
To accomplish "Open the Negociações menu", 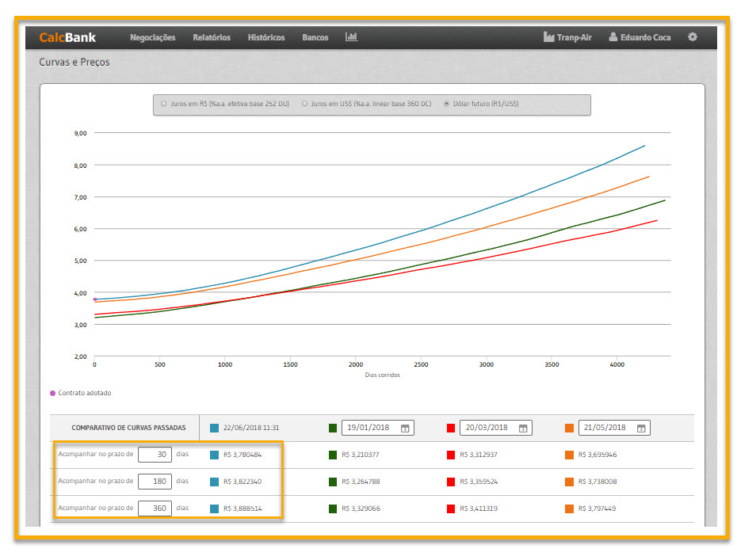I will click(x=152, y=37).
